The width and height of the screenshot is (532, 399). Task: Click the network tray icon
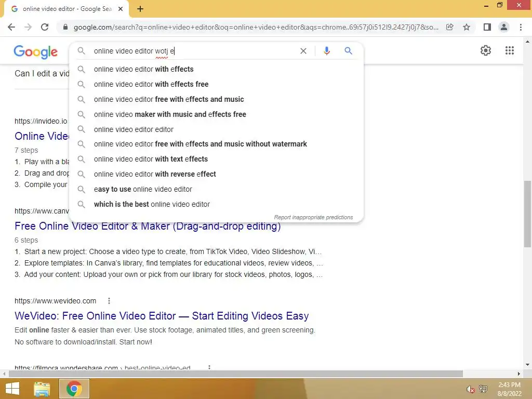tap(483, 389)
